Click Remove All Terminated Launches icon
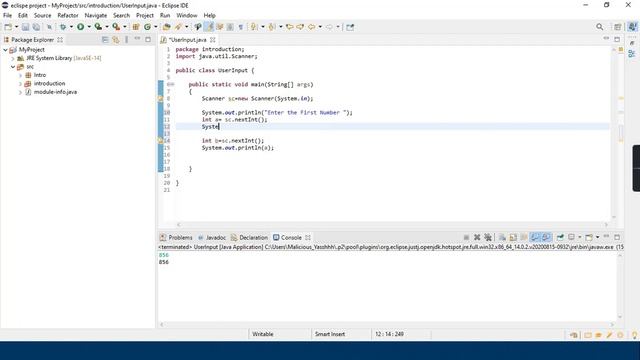Screen dimensions: 640x360 (488, 237)
